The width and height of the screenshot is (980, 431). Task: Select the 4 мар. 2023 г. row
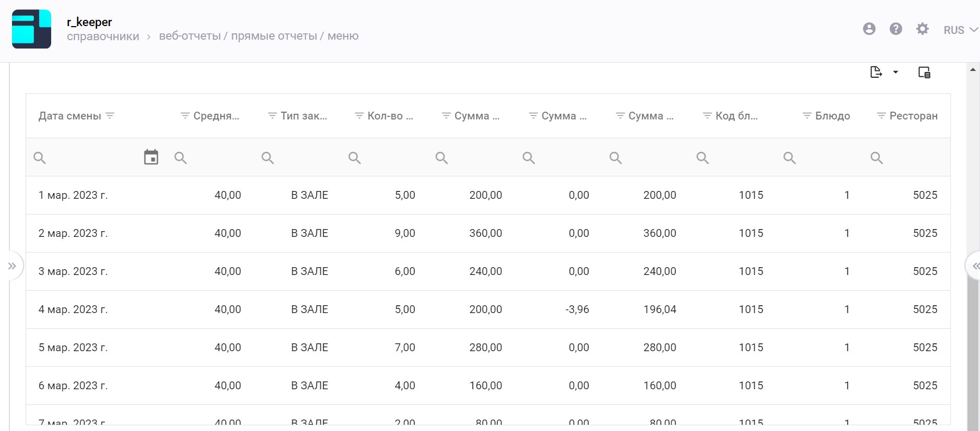click(73, 309)
